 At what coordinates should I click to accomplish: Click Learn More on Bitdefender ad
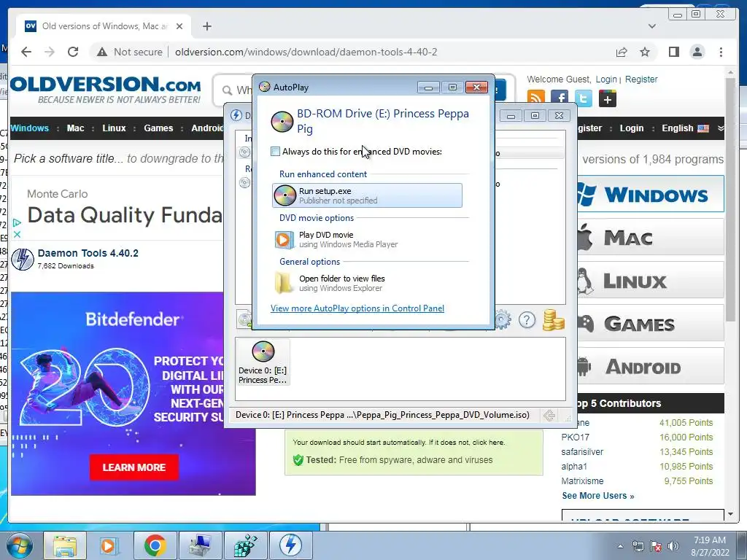pos(134,467)
